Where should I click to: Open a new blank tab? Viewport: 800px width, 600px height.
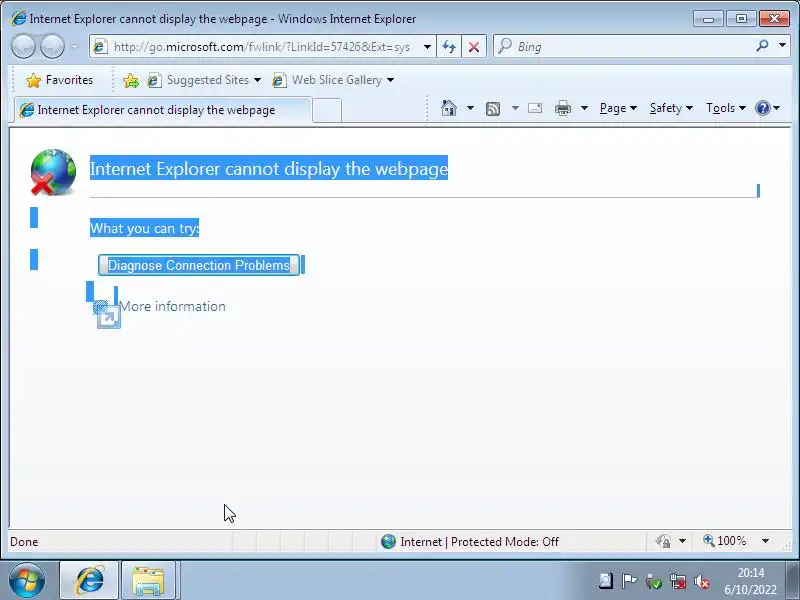[327, 110]
